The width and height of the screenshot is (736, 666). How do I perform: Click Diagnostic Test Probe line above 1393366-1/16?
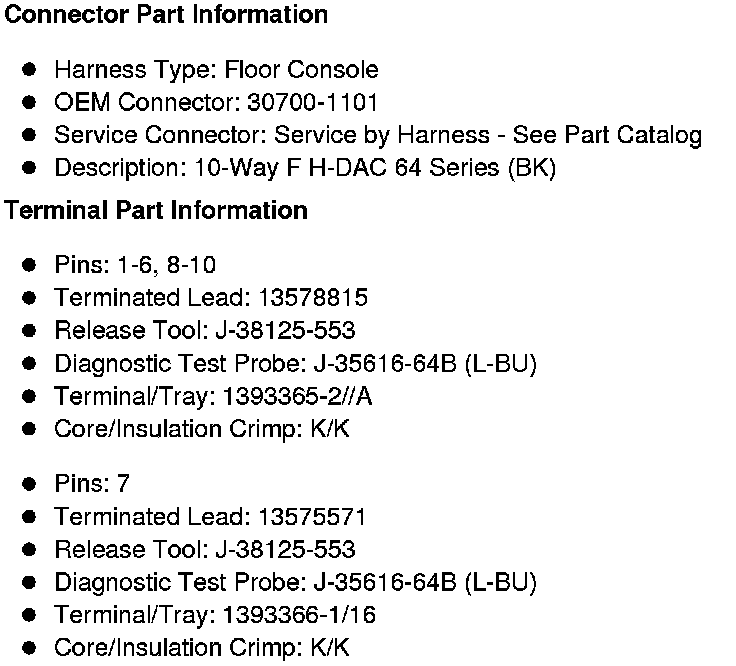296,582
